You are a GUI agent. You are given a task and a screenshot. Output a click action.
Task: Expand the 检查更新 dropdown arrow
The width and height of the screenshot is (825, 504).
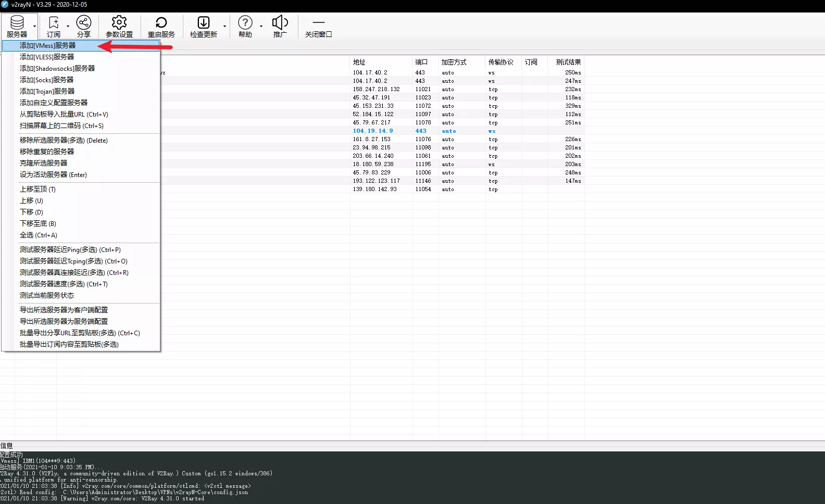point(224,26)
